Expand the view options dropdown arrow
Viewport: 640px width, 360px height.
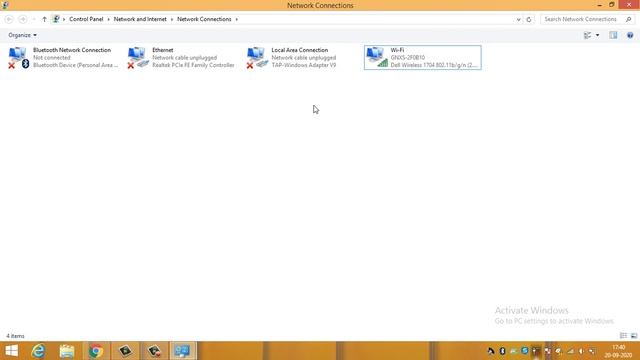point(598,36)
